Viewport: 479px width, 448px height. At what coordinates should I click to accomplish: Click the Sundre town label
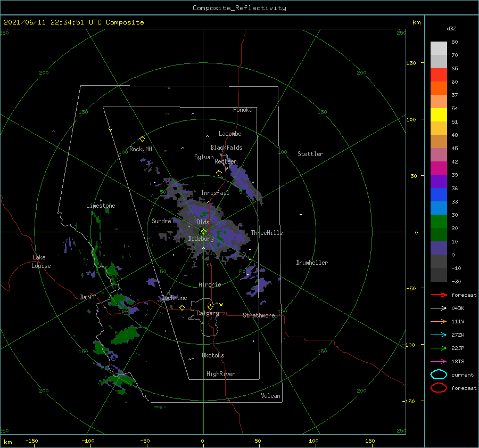tap(161, 221)
